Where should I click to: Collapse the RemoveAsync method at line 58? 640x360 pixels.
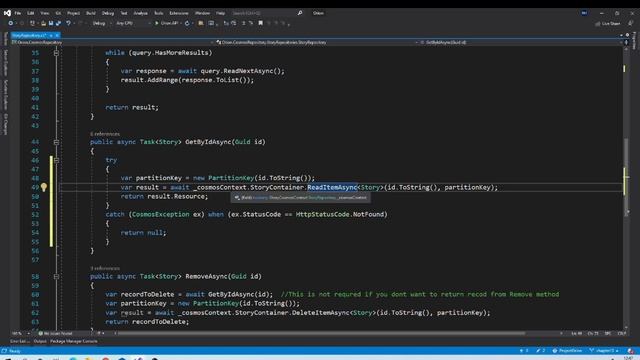56,276
